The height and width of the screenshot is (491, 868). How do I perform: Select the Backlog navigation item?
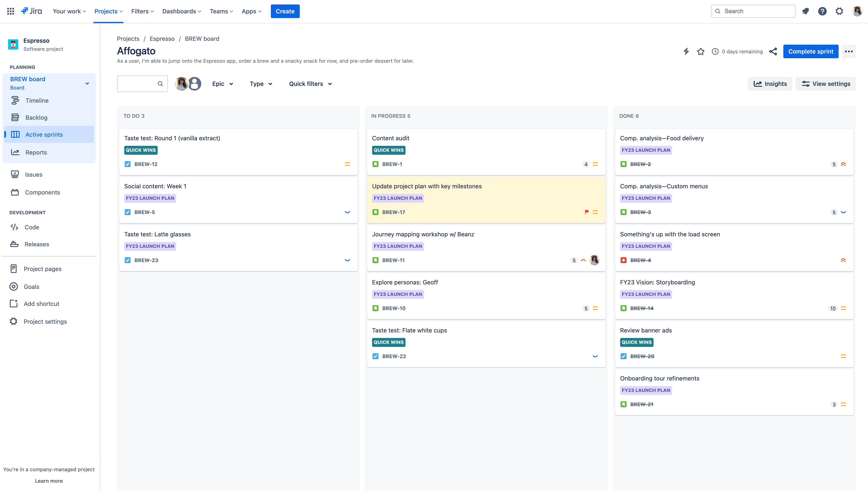[36, 117]
